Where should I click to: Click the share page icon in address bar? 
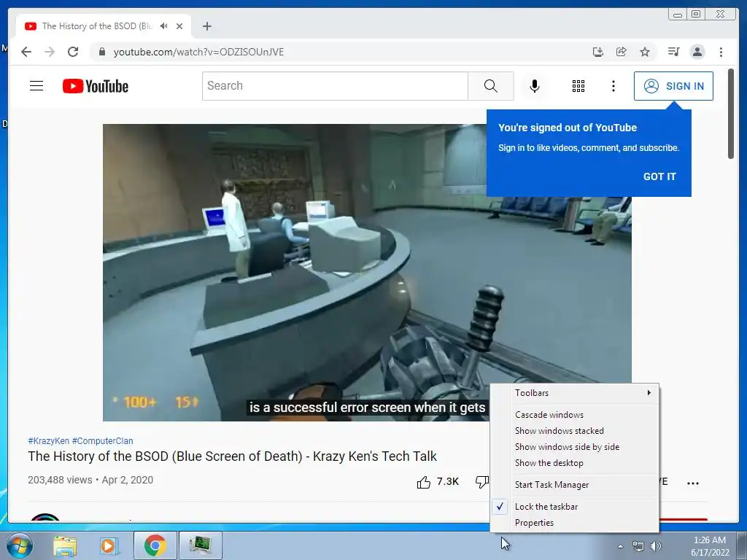(x=622, y=52)
